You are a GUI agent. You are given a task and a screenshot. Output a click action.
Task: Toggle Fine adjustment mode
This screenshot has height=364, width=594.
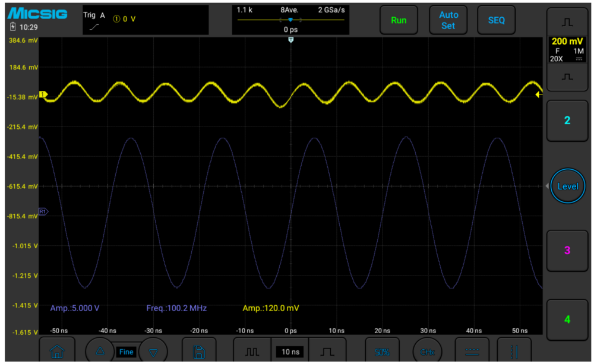[x=127, y=352]
